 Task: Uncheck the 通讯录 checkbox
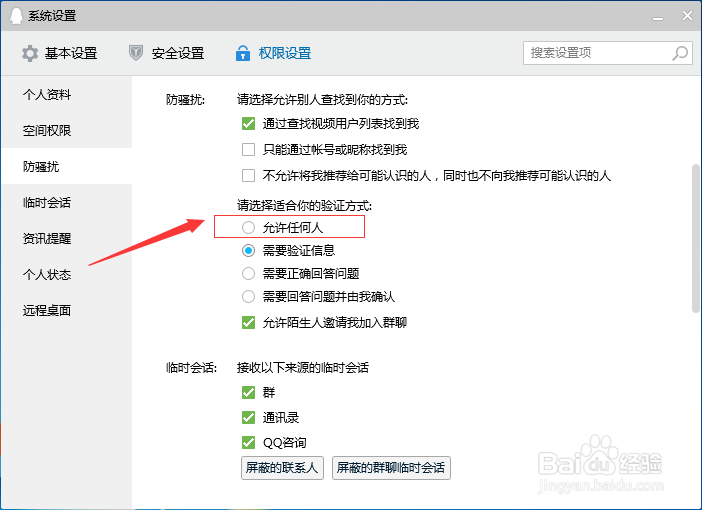pyautogui.click(x=248, y=417)
